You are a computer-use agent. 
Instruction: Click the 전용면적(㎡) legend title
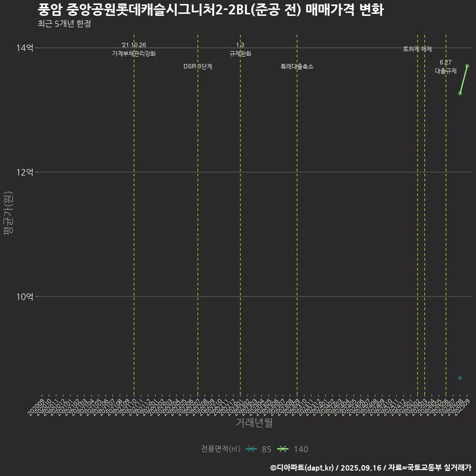pos(221,449)
